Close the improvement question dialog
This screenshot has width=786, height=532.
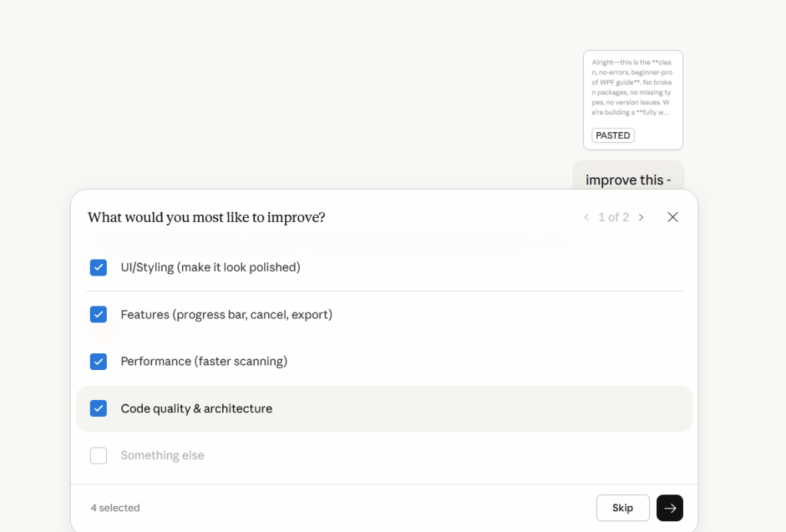pos(672,217)
